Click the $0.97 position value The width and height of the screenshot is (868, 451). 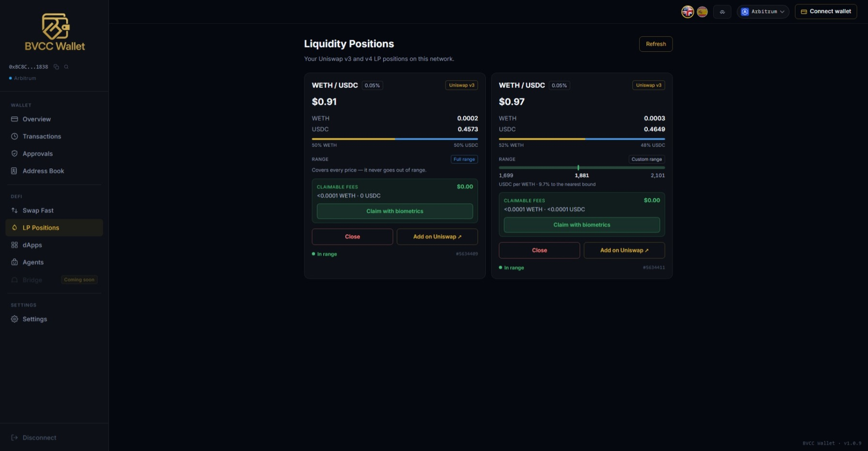pyautogui.click(x=512, y=101)
